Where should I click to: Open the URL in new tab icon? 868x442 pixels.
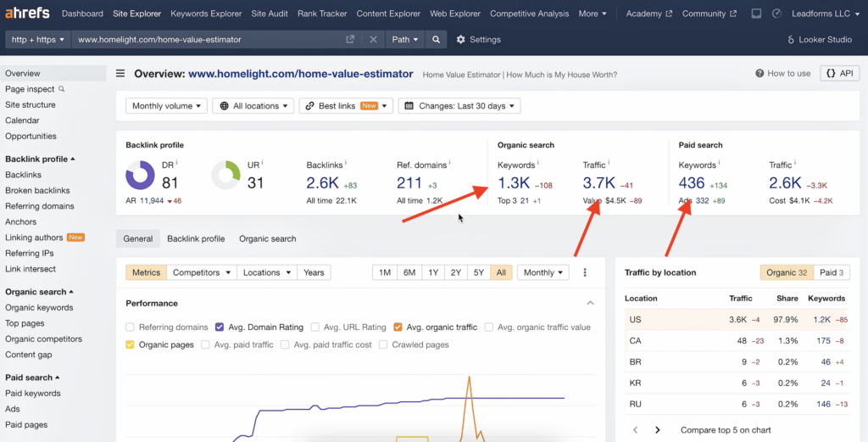coord(350,39)
